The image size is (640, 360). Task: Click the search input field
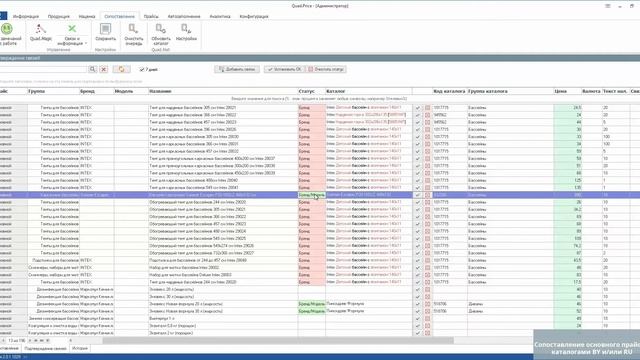coord(43,69)
